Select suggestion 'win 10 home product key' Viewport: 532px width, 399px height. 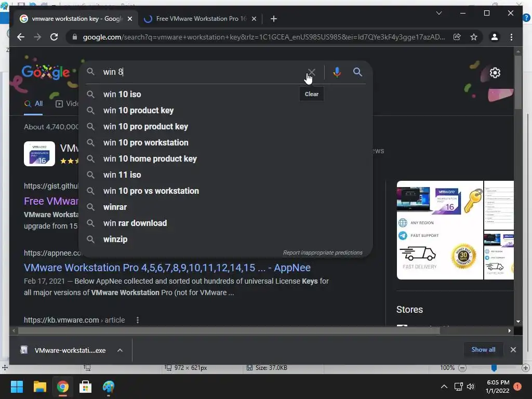[x=225, y=159]
